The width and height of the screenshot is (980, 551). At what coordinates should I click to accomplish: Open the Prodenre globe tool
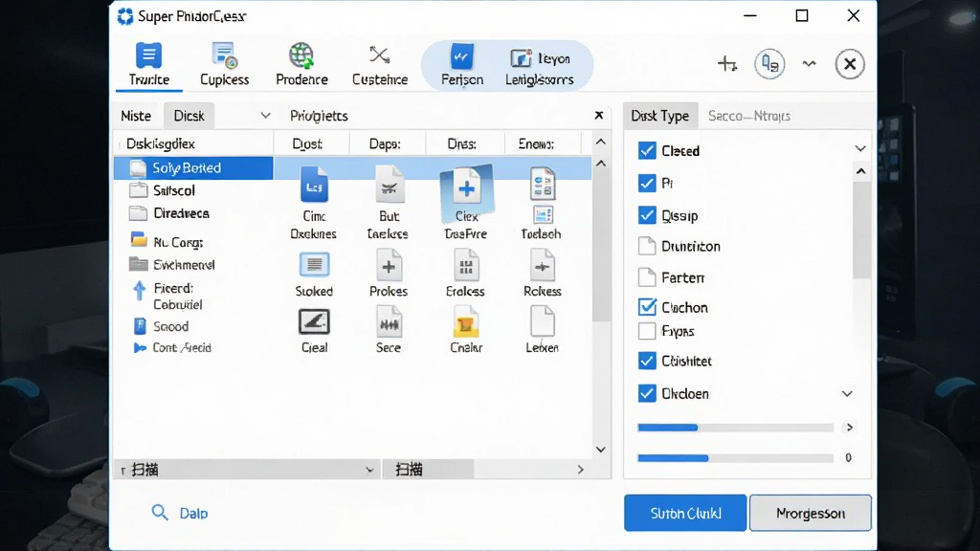pos(301,64)
